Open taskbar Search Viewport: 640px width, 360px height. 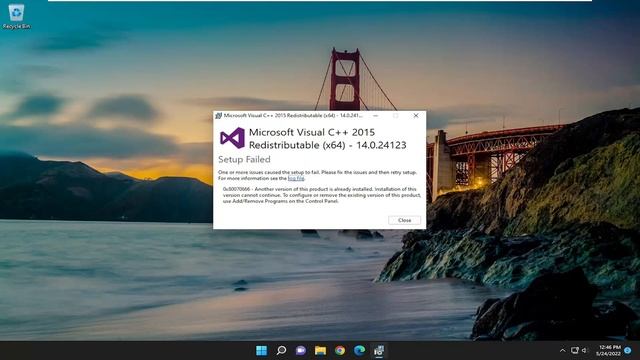[281, 350]
